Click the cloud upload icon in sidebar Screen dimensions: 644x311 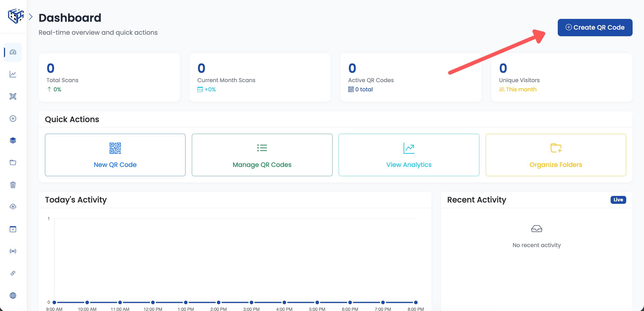13,207
